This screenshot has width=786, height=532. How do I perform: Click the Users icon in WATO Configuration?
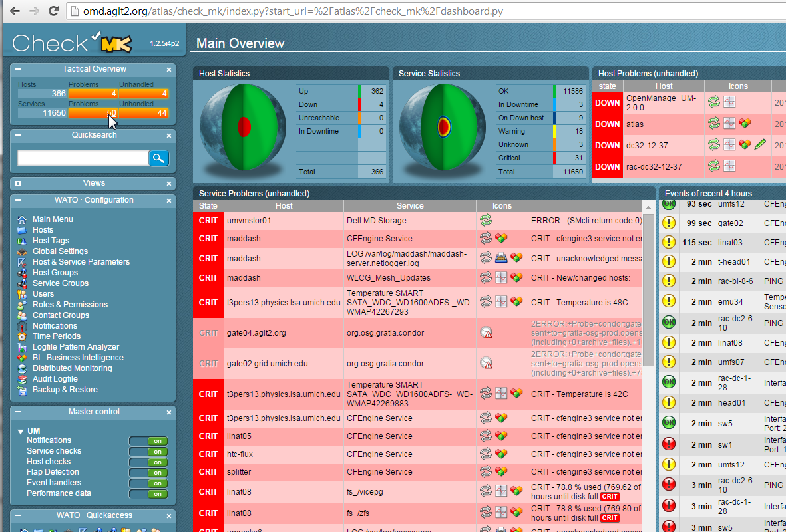coord(21,294)
